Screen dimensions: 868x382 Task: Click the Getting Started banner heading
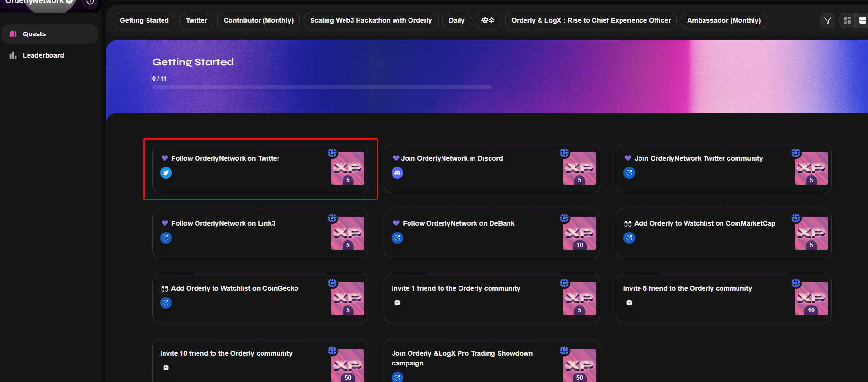(193, 62)
